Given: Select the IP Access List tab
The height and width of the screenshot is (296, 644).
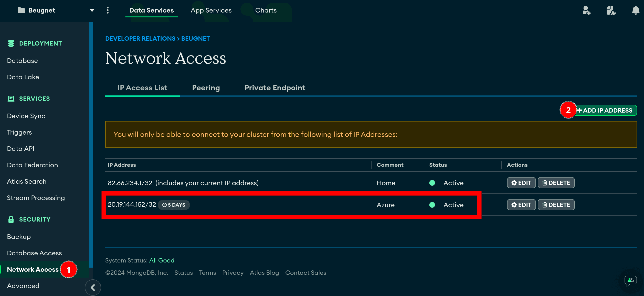Looking at the screenshot, I should [142, 87].
